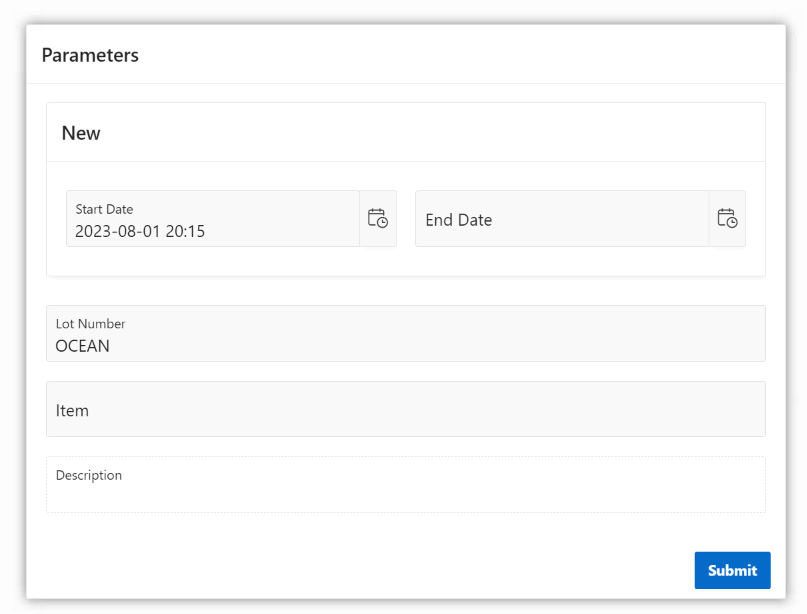
Task: Click the Description text area
Action: pyautogui.click(x=406, y=484)
